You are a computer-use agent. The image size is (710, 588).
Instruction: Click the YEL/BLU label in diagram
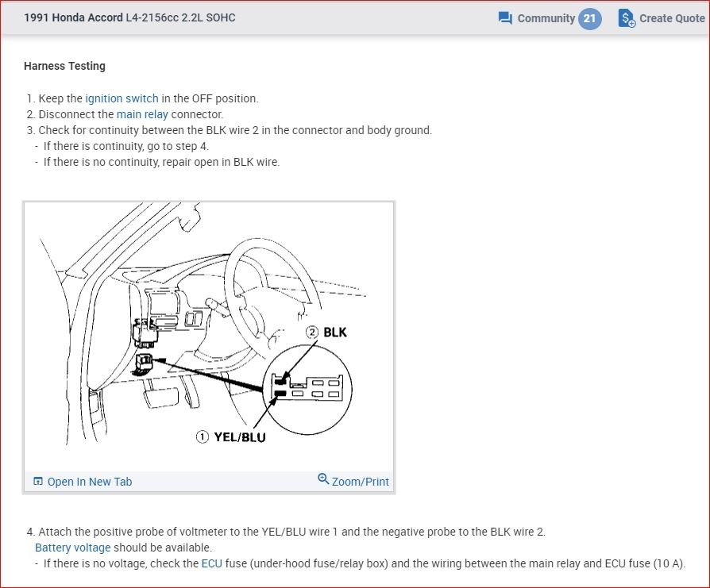240,437
